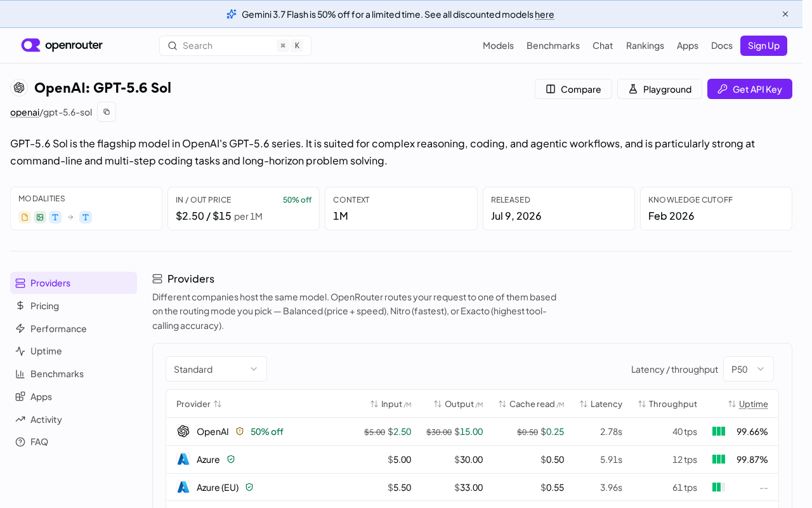Go to Chat in the top navigation
Screen dimensions: 812x508
coord(603,46)
